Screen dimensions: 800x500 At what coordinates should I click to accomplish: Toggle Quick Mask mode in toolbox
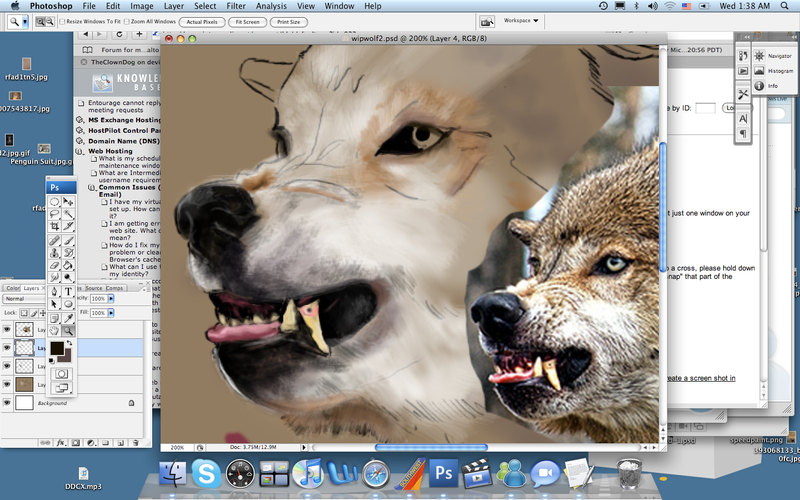click(x=61, y=374)
